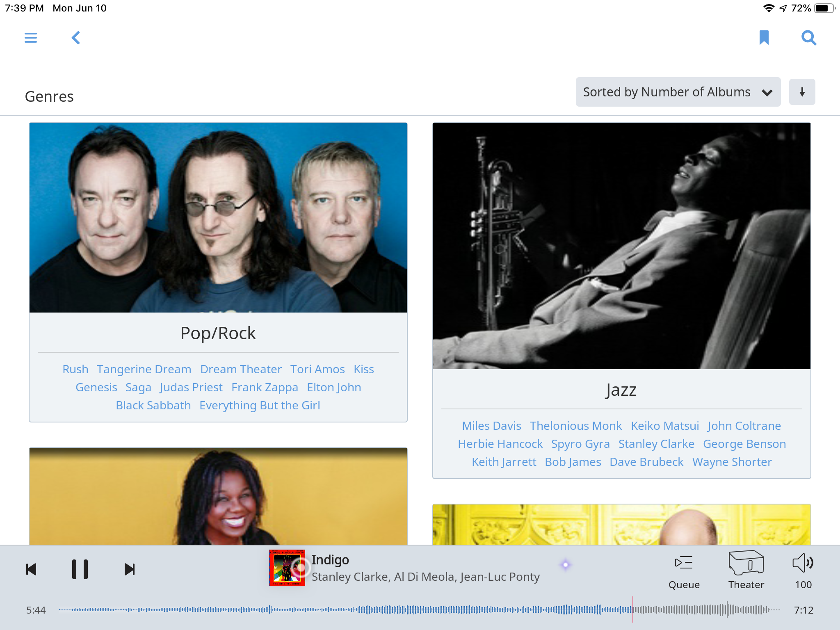Open the Tangerine Dream artist link
Image resolution: width=840 pixels, height=630 pixels.
pyautogui.click(x=144, y=369)
